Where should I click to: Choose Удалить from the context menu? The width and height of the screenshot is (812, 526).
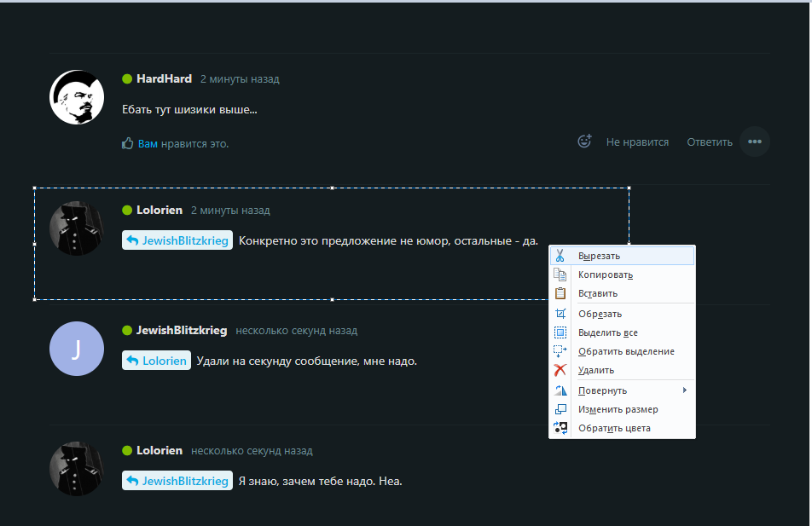click(622, 370)
